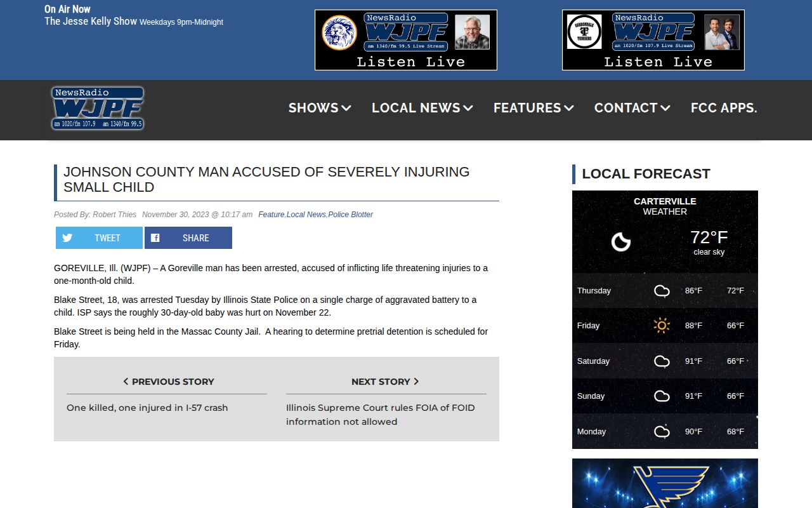Viewport: 812px width, 508px height.
Task: Click the Tweet button
Action: 99,238
